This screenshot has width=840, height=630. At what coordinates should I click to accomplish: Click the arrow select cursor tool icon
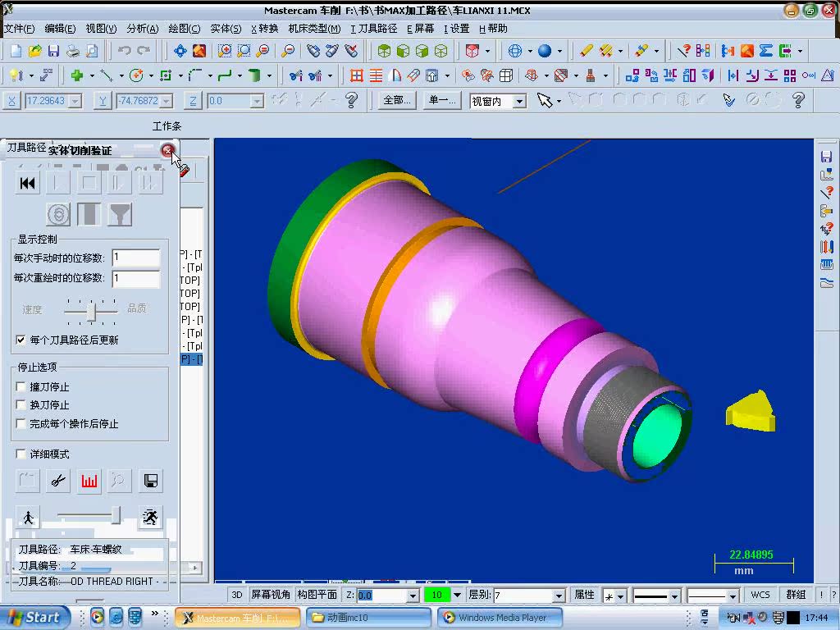click(x=545, y=100)
